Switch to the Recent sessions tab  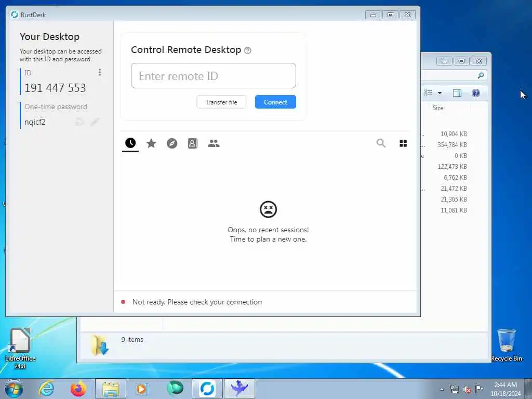click(x=130, y=143)
